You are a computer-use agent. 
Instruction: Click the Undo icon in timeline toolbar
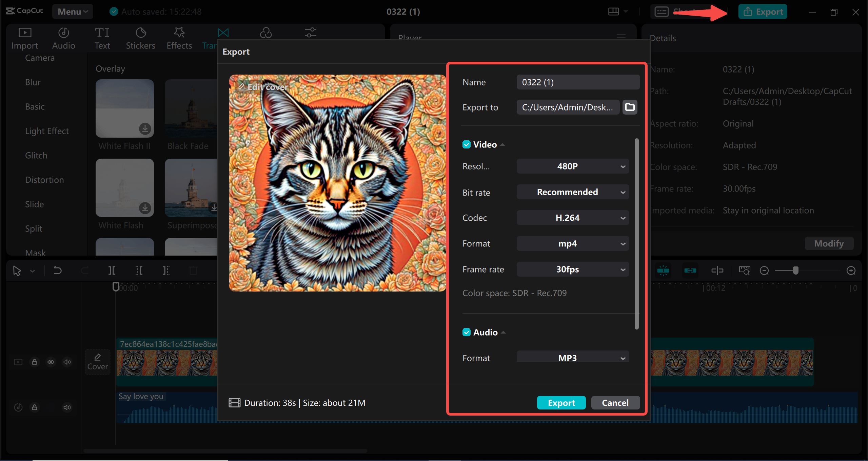point(57,270)
